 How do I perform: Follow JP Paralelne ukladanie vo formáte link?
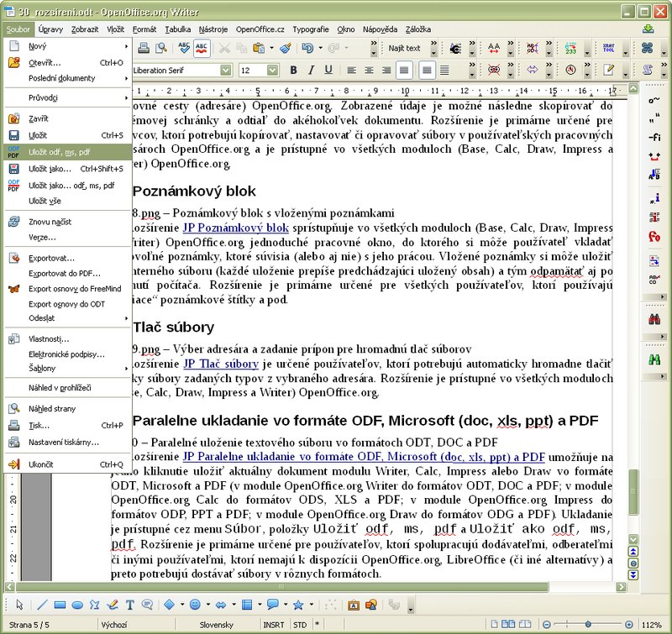click(364, 457)
